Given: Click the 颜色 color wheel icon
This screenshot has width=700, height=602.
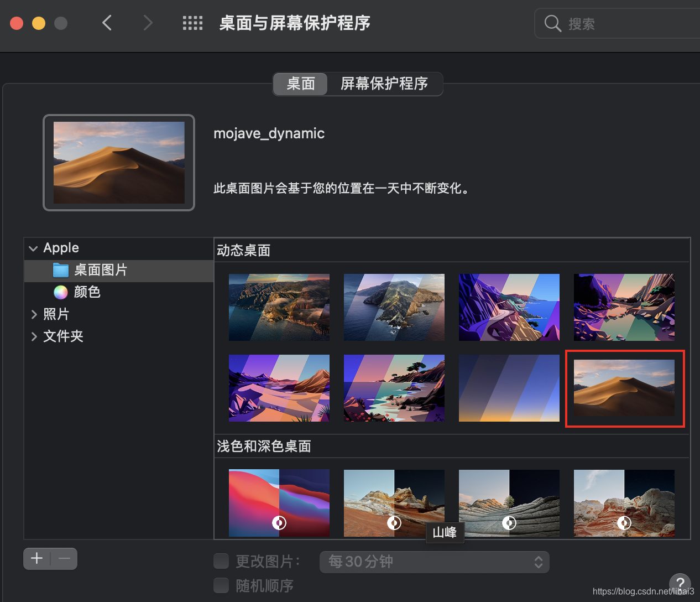Looking at the screenshot, I should (61, 292).
